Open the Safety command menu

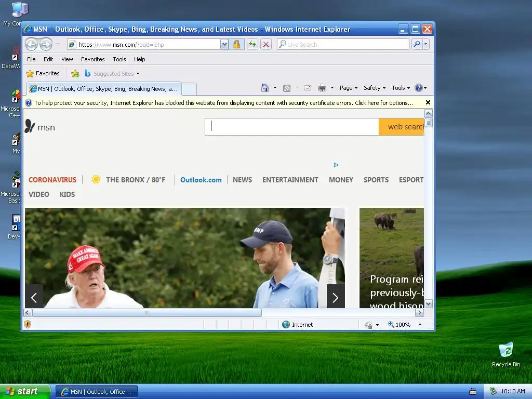(x=375, y=88)
